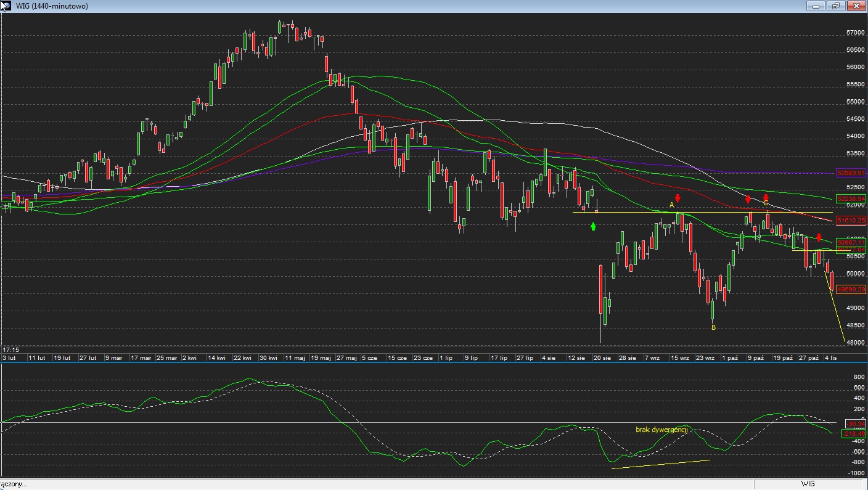The image size is (868, 490).
Task: Click the red down arrow beside label A
Action: coord(678,198)
